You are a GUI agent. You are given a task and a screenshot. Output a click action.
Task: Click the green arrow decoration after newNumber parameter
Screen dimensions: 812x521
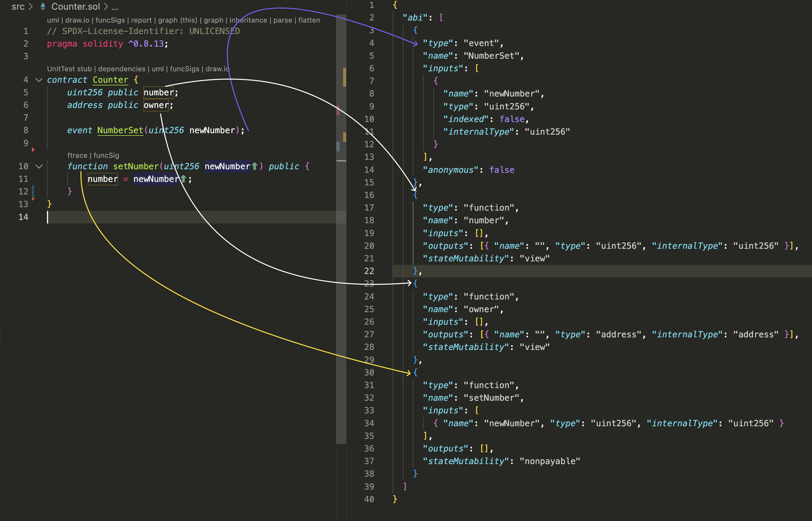click(x=254, y=166)
